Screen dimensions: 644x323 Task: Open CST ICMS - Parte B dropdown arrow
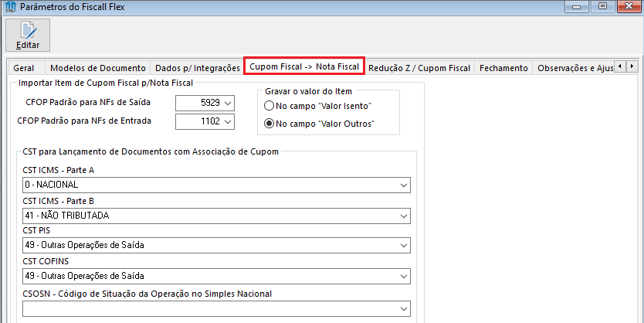[404, 216]
